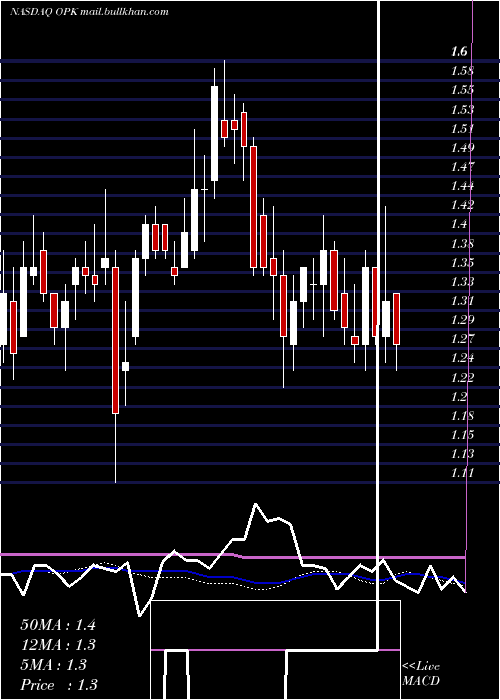Click the 1.15 price axis label
Viewport: 500px width, 700px height.
(462, 435)
